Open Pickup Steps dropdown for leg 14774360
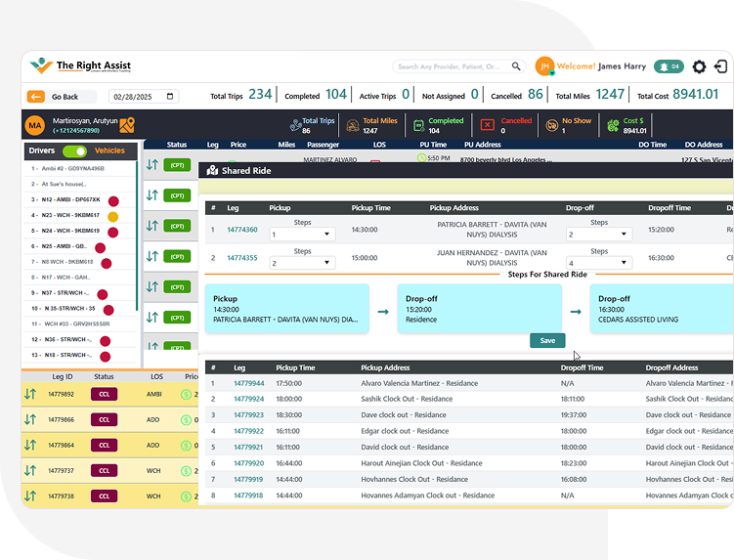 click(302, 235)
